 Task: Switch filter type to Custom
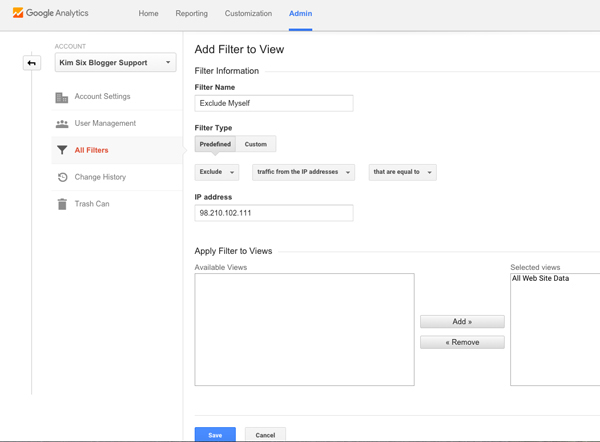pyautogui.click(x=256, y=144)
